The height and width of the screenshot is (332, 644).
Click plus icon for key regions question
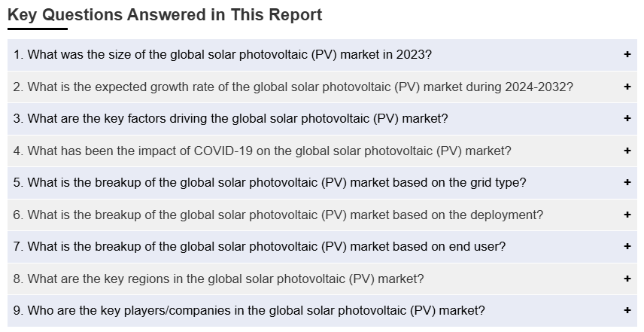pyautogui.click(x=627, y=279)
